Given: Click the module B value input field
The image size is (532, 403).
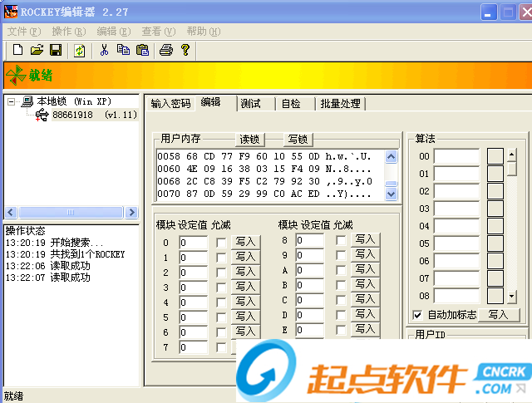Looking at the screenshot, I should click(x=309, y=285).
